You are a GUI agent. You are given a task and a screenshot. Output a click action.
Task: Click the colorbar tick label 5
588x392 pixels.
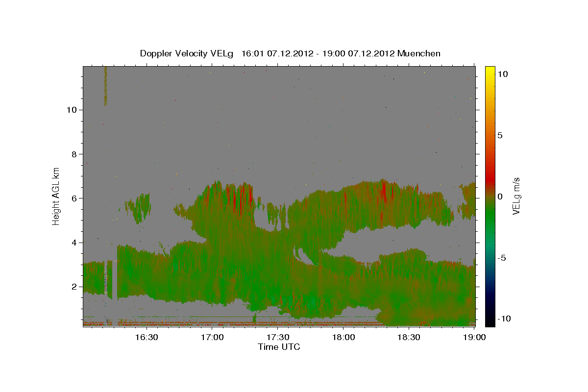(500, 135)
